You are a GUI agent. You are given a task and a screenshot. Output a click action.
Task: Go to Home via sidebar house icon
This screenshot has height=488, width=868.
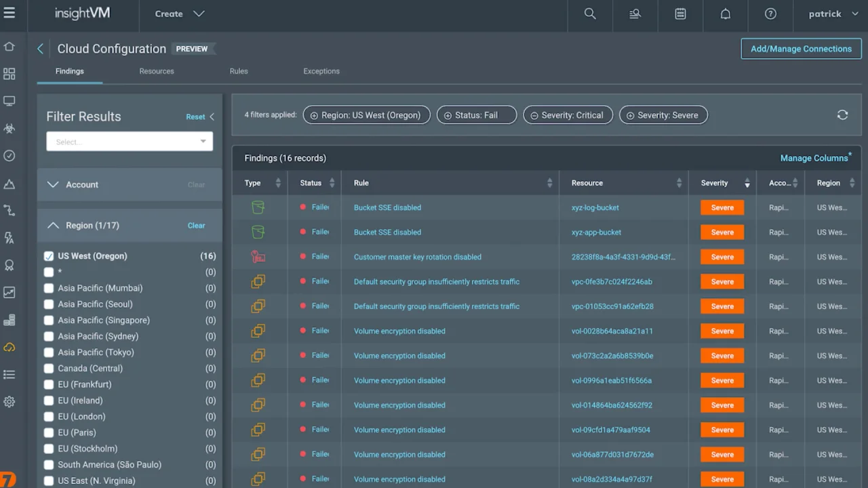coord(9,47)
